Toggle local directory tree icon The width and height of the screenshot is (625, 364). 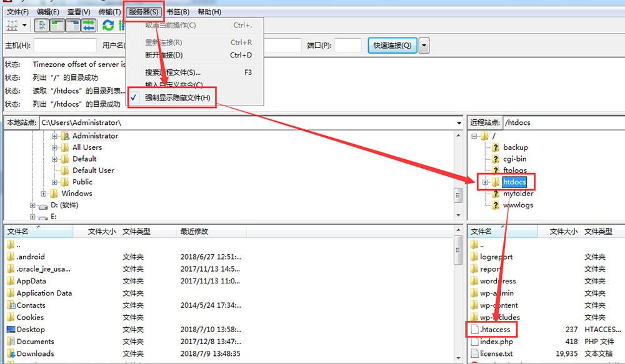coord(57,26)
